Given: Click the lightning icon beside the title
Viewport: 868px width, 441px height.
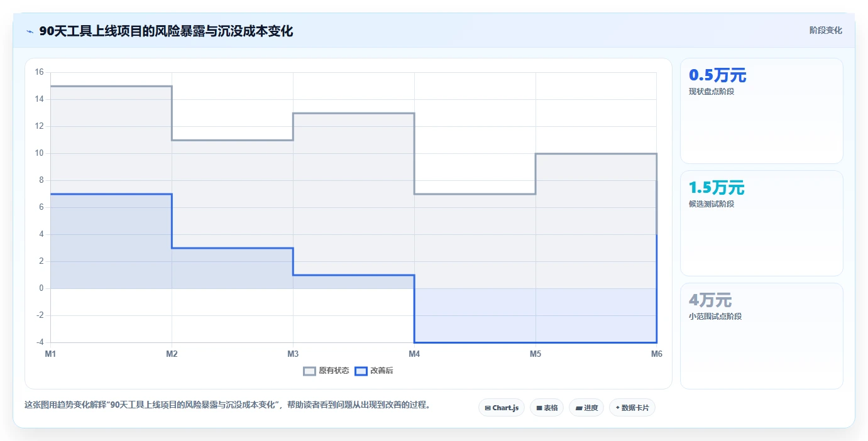Looking at the screenshot, I should [30, 31].
